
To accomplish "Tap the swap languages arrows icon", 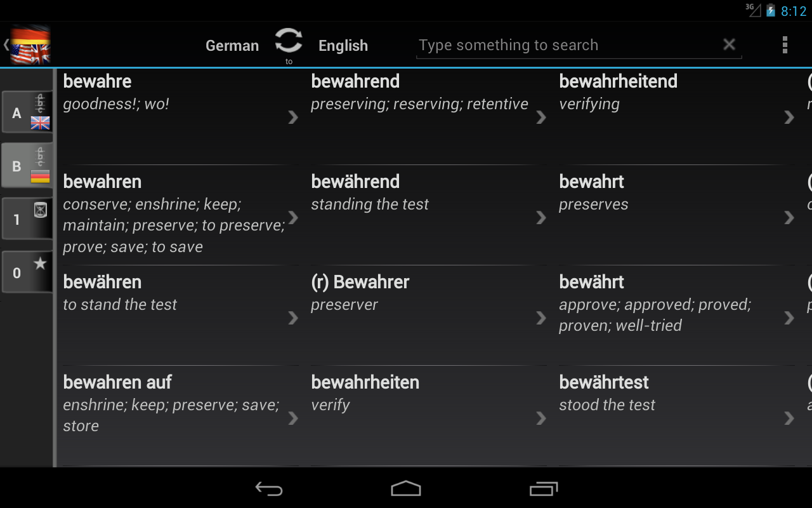I will click(x=289, y=41).
